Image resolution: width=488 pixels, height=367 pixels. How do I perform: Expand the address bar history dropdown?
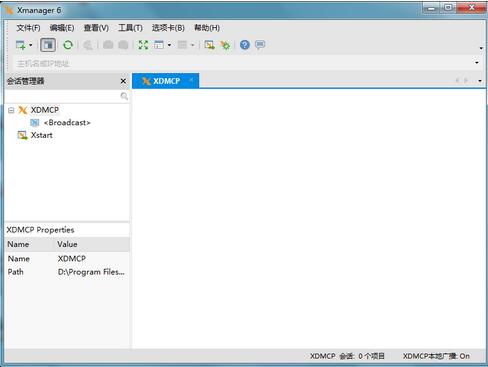pyautogui.click(x=477, y=63)
